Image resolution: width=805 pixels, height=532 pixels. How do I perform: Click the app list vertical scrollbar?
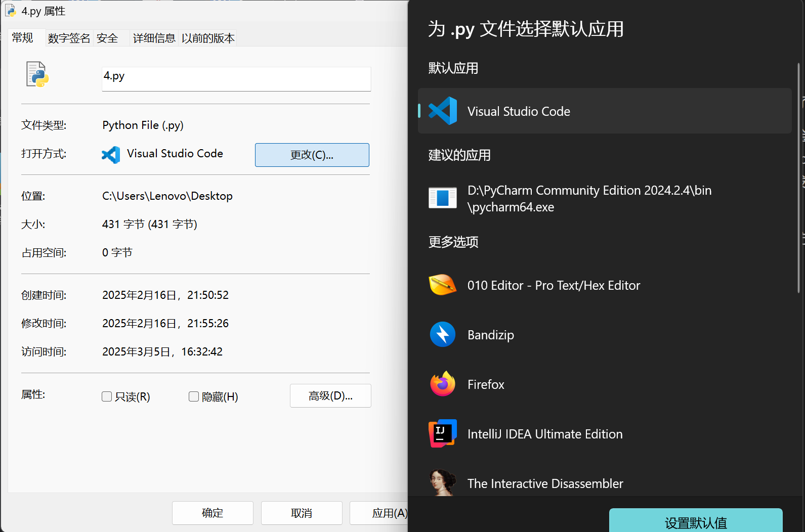tap(798, 177)
